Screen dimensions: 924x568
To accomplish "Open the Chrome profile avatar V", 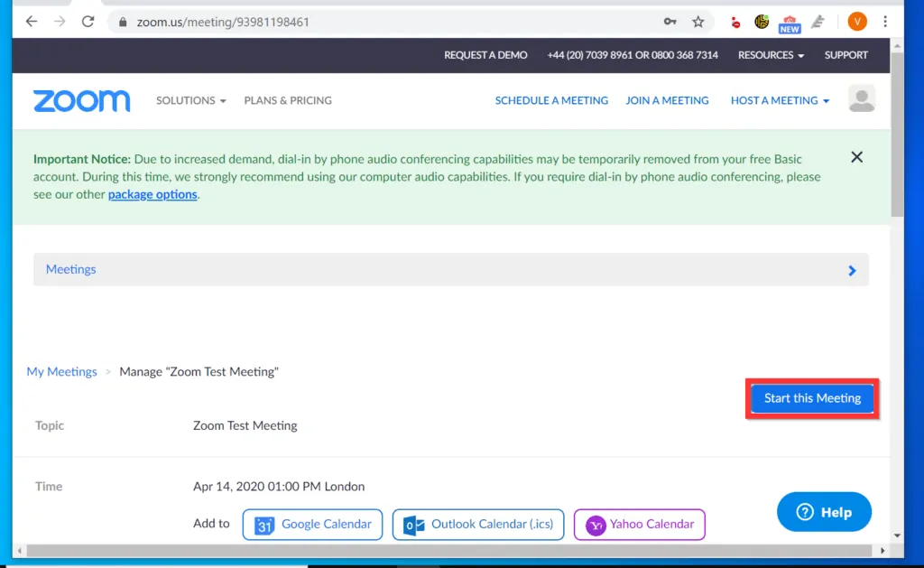I will coord(857,22).
